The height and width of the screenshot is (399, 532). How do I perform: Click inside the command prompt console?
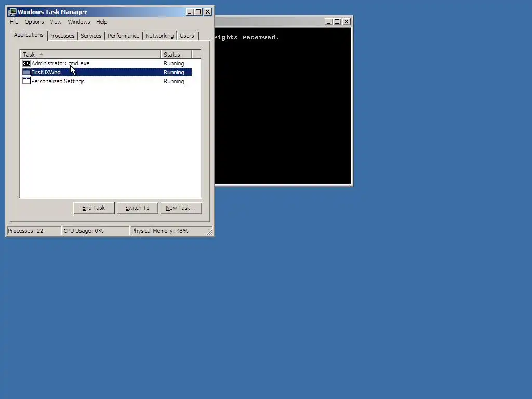point(283,106)
